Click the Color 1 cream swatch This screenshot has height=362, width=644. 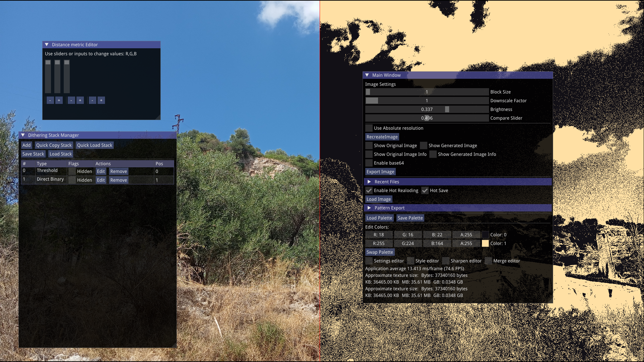(x=485, y=243)
